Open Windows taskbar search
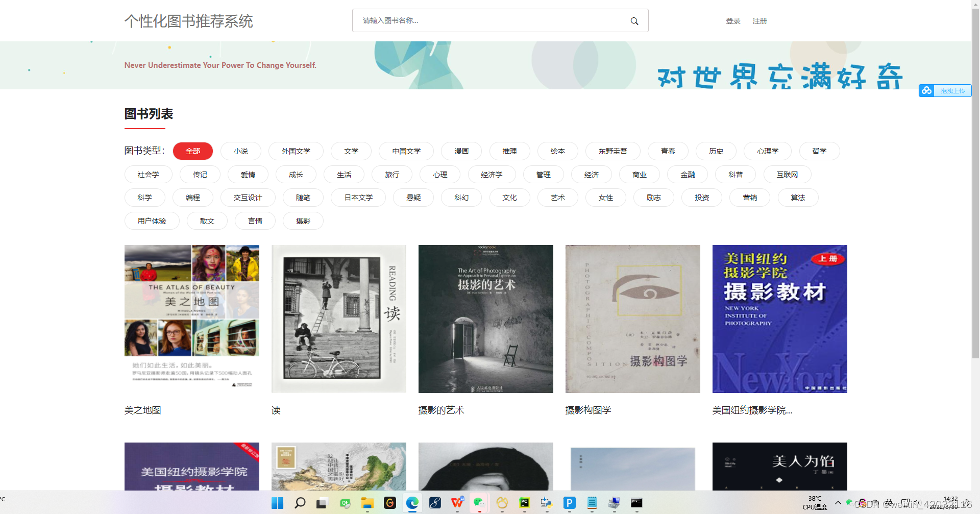The height and width of the screenshot is (514, 980). pos(300,503)
